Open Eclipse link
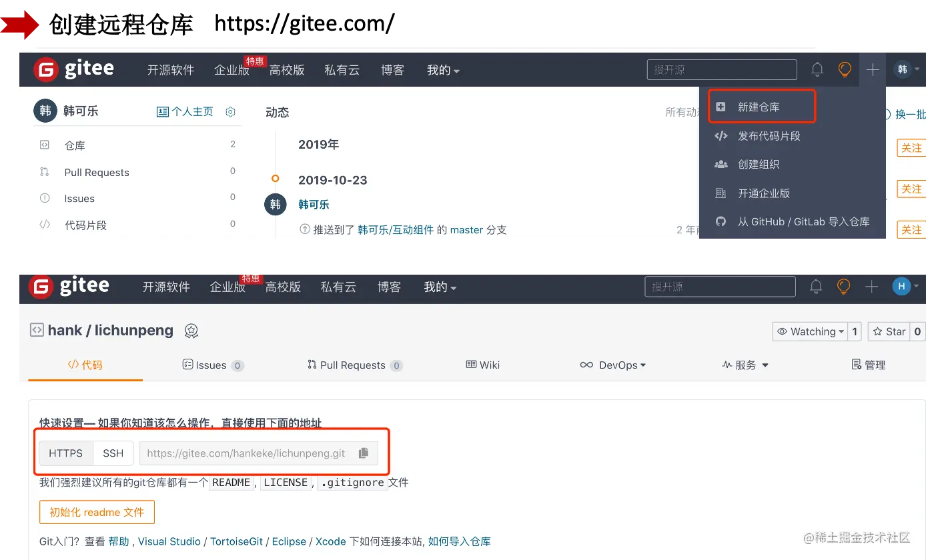Screen dimensions: 926x560 pos(289,541)
